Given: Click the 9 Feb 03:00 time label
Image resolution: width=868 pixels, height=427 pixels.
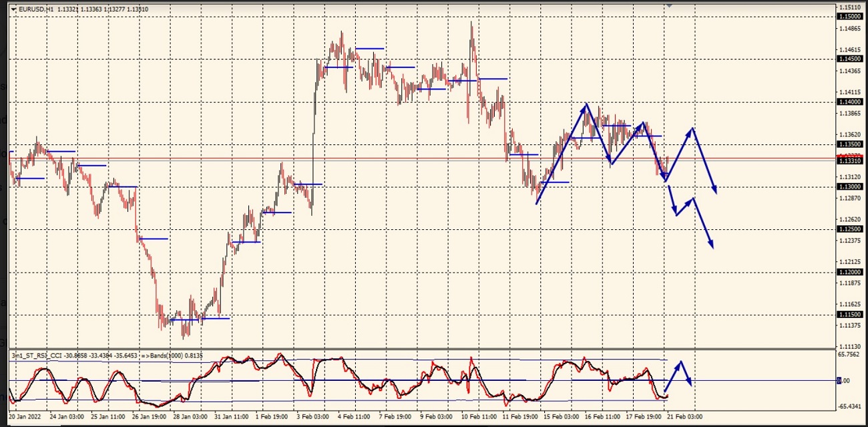Looking at the screenshot, I should pos(437,416).
